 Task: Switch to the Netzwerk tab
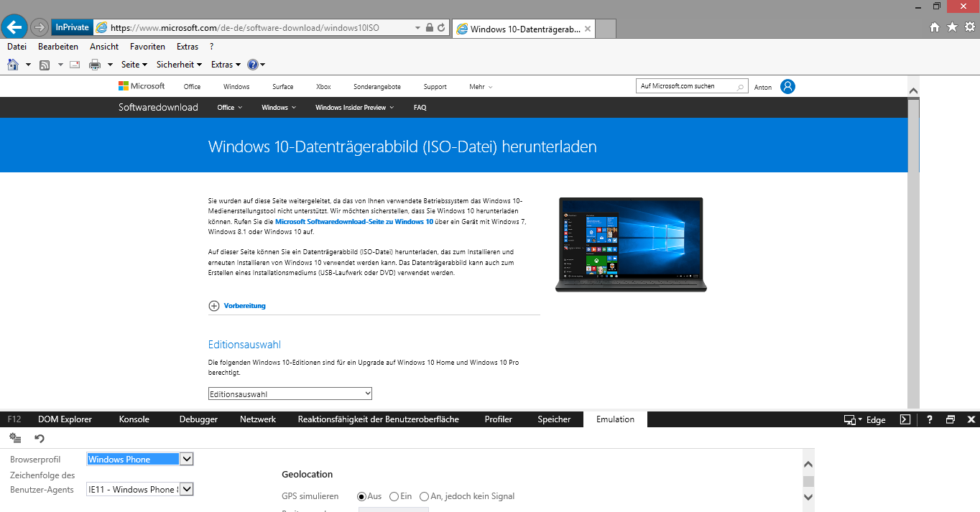258,419
